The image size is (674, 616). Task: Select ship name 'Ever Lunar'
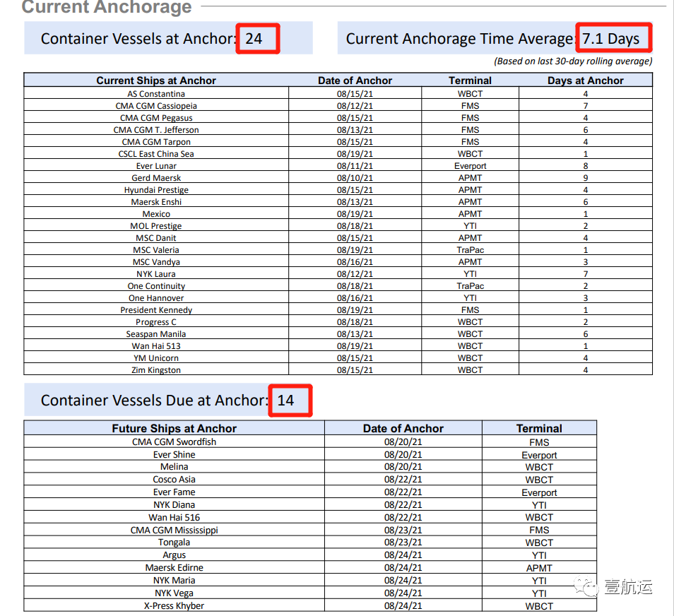156,166
